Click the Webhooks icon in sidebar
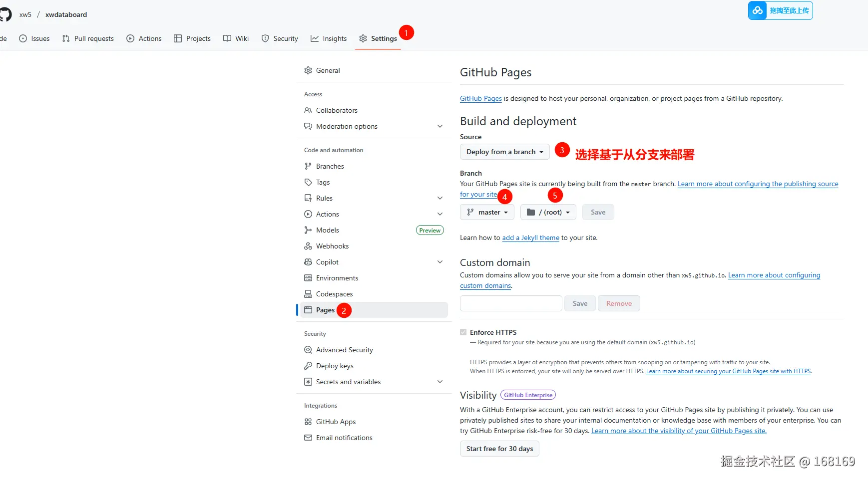Viewport: 868px width, 481px height. 308,246
